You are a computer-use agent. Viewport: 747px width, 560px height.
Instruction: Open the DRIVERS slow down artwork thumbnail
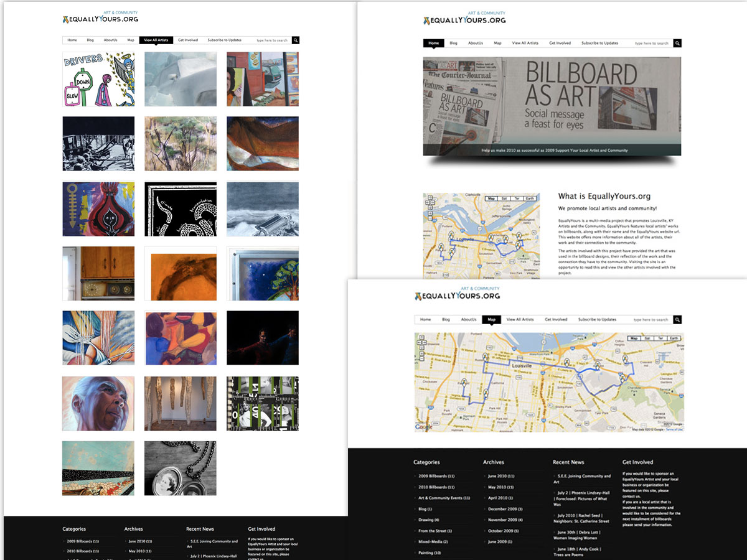(98, 79)
